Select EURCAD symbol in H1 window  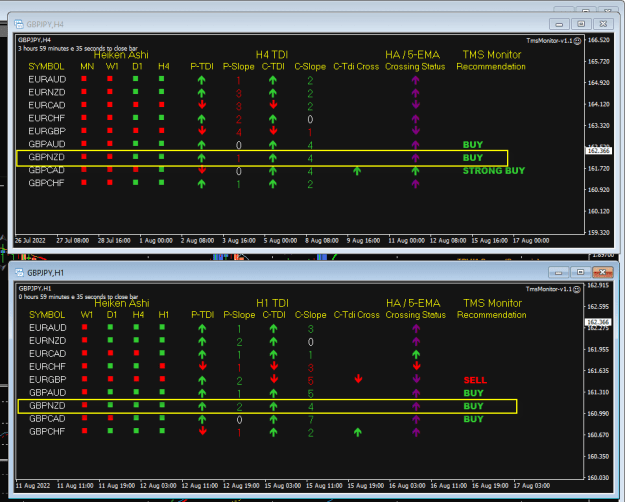(x=47, y=354)
